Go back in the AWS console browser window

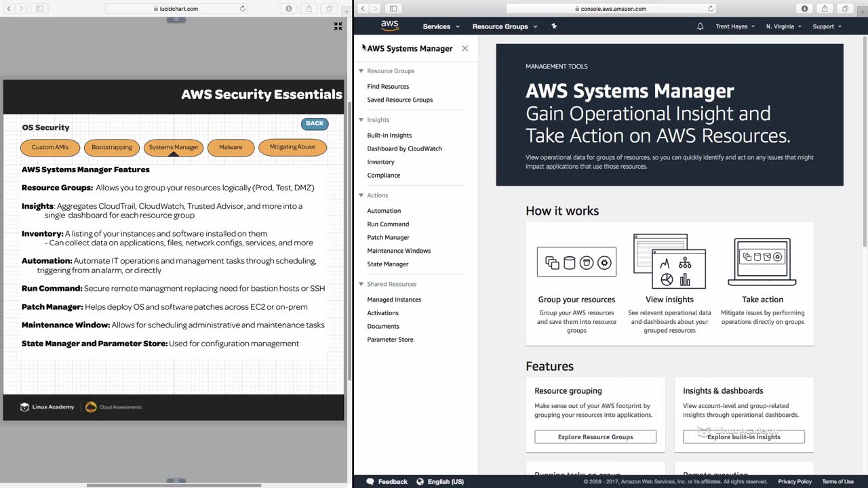363,9
